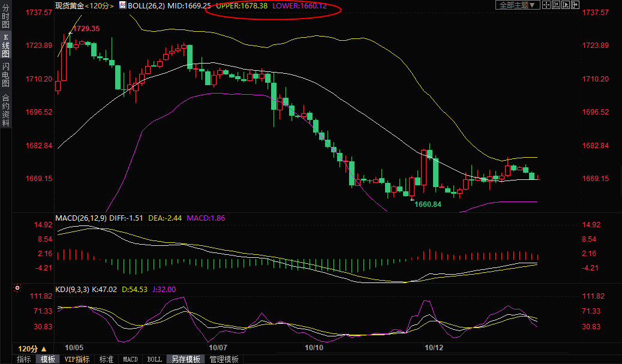Click the crosshair cursor icon at top right
The height and width of the screenshot is (364, 622).
pyautogui.click(x=546, y=5)
